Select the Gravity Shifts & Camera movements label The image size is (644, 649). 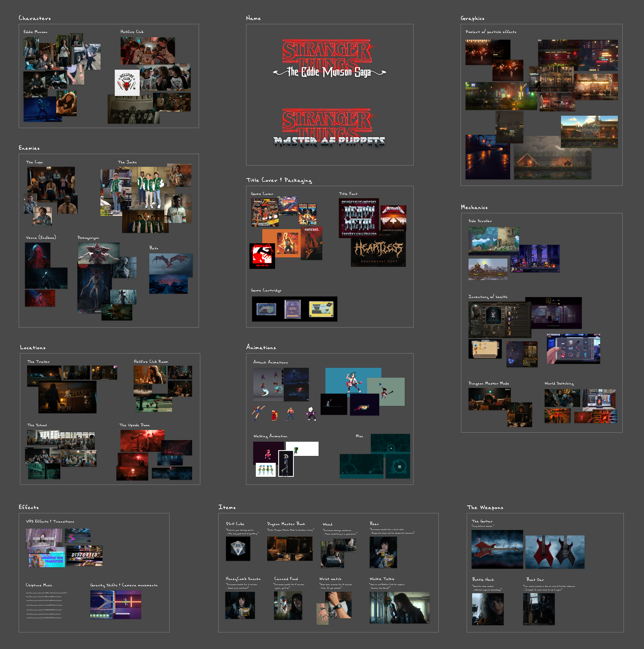click(124, 585)
